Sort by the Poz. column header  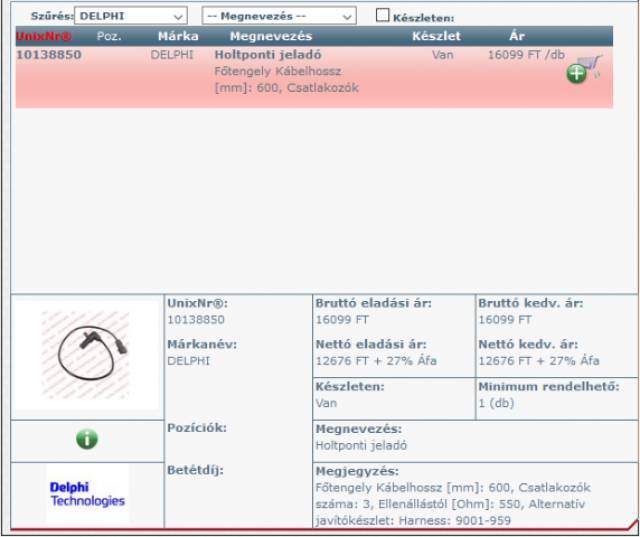(x=109, y=36)
